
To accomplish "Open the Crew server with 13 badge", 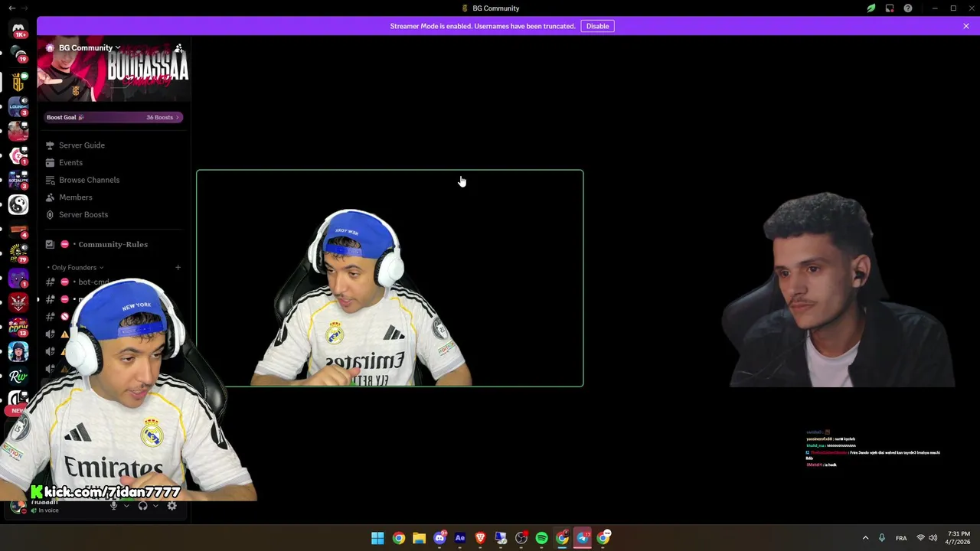I will 18,327.
